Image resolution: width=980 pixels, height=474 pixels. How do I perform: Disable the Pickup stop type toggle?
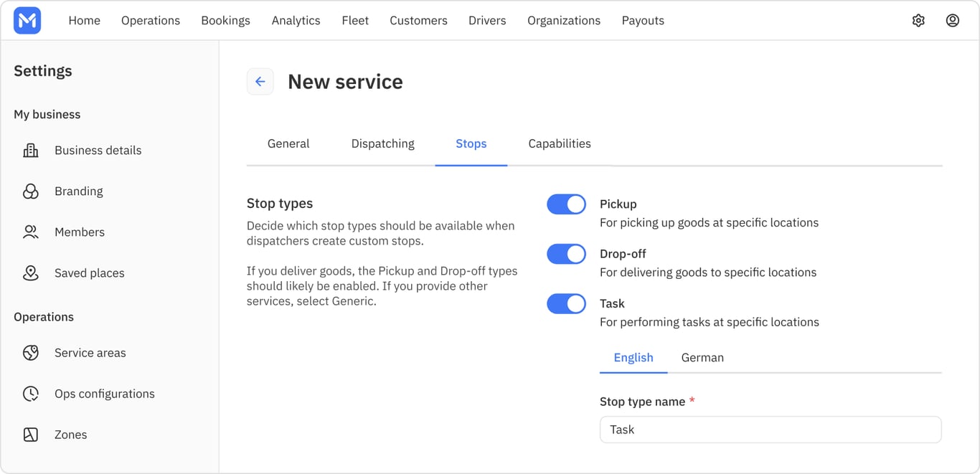567,204
